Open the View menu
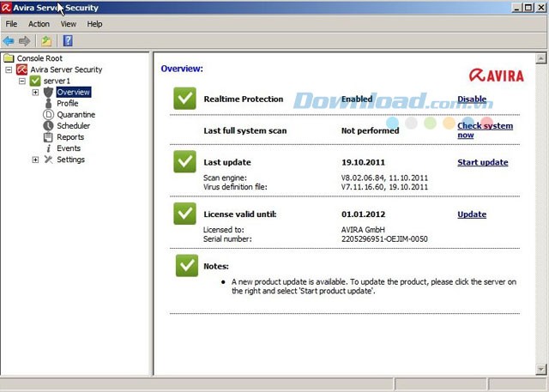Viewport: 549px width, 392px height. [x=69, y=24]
